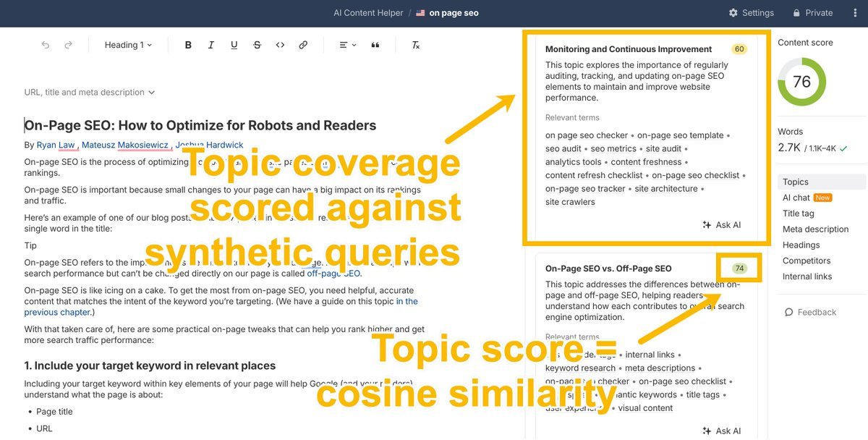The image size is (868, 440).
Task: Insert a block quote
Action: click(x=375, y=45)
